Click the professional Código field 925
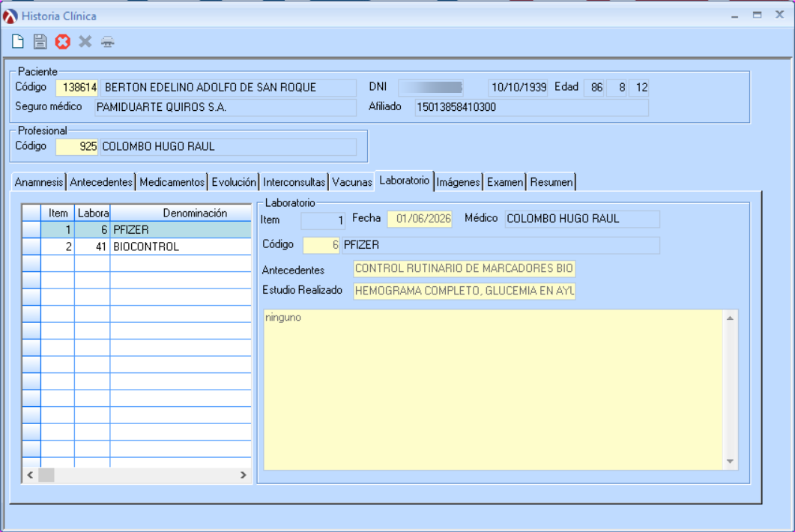 pyautogui.click(x=76, y=147)
